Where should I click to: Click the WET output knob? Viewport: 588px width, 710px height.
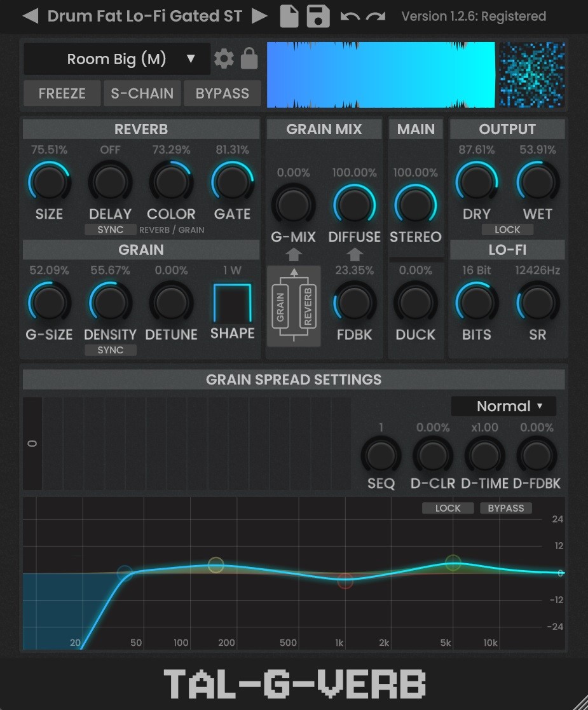[538, 182]
